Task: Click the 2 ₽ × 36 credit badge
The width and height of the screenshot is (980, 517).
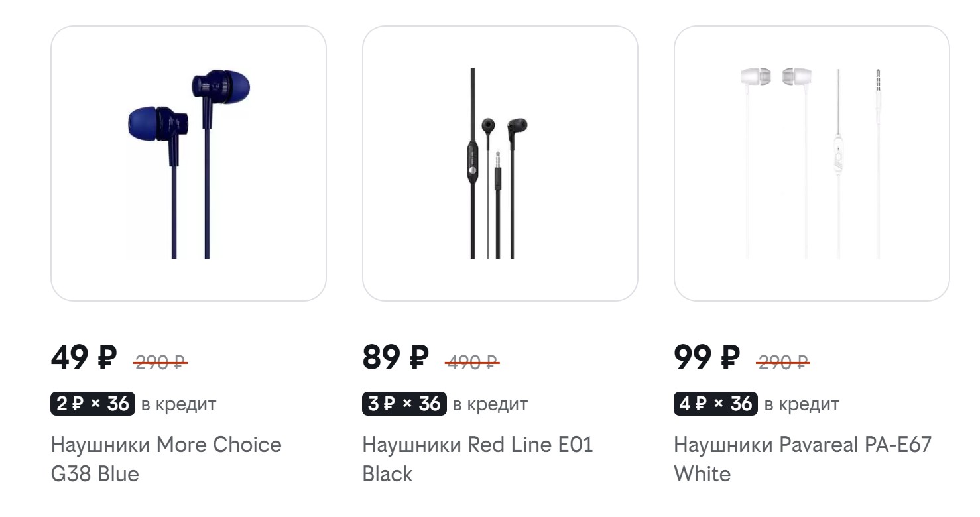Action: coord(93,404)
